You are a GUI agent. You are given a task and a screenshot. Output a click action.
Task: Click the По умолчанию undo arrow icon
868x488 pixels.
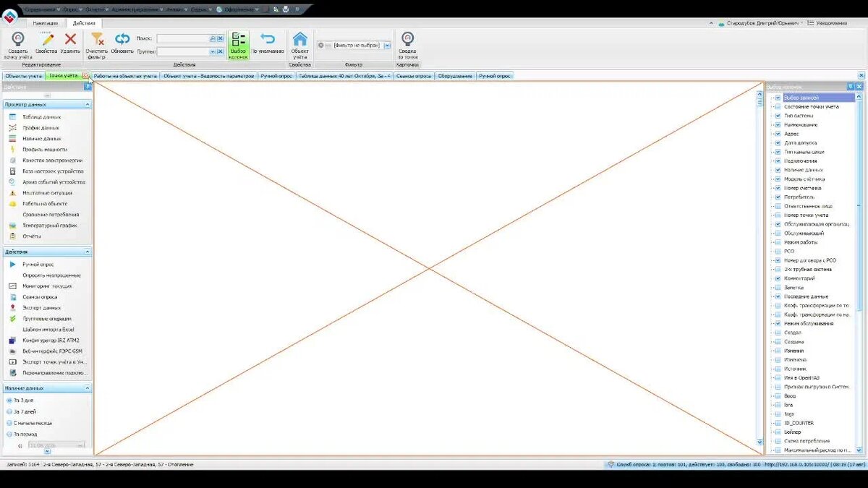[x=268, y=40]
